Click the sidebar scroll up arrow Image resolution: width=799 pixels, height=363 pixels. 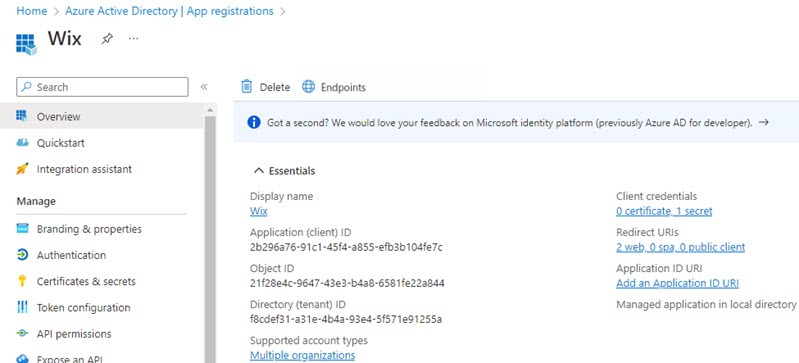[210, 110]
